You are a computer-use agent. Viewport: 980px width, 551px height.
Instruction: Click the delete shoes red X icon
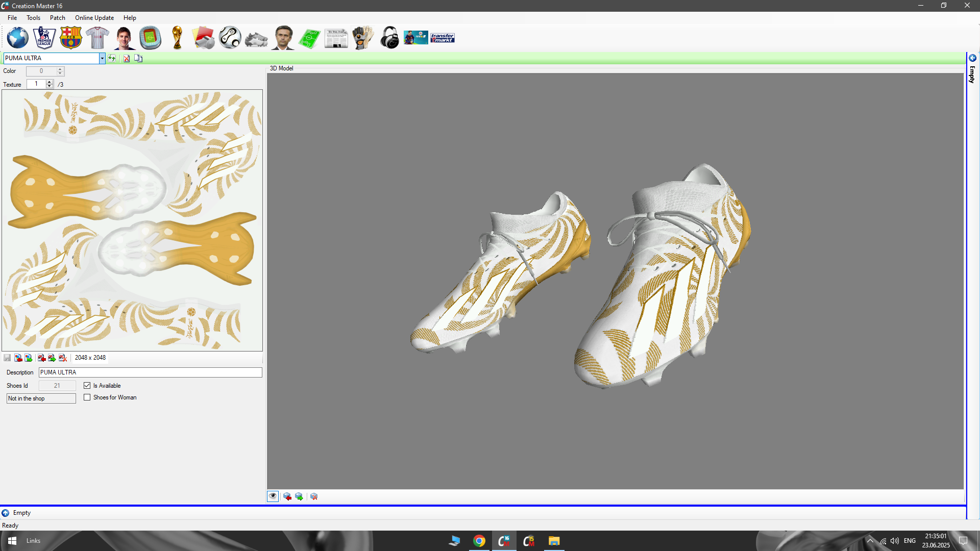pyautogui.click(x=127, y=58)
